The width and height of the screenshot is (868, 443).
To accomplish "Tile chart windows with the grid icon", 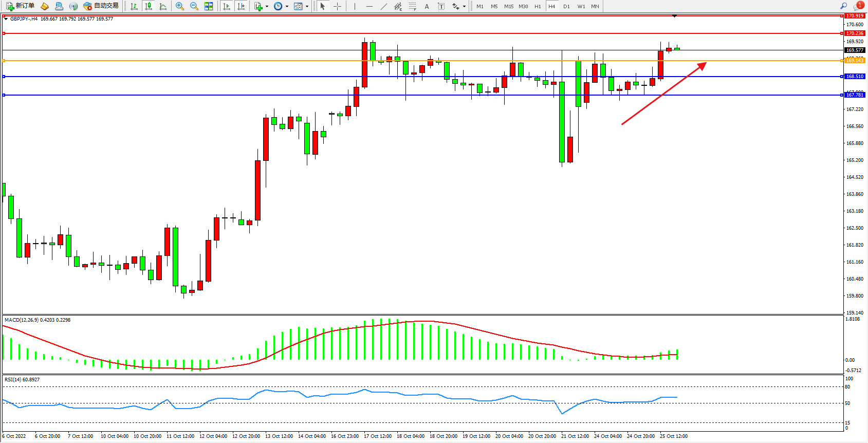I will click(209, 6).
